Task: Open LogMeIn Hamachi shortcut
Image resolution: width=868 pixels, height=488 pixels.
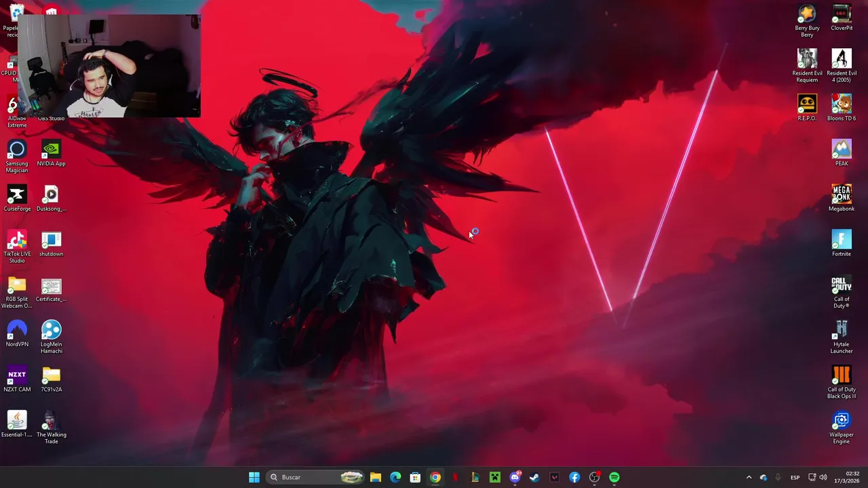Action: (x=51, y=338)
